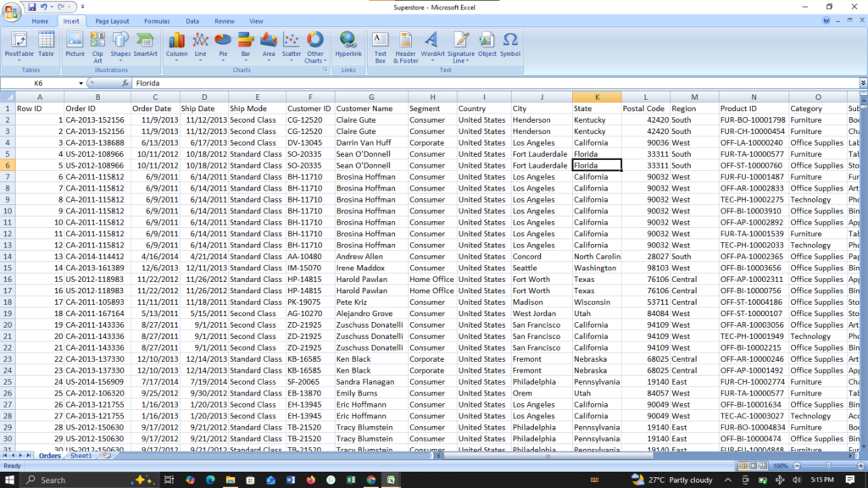Screen dimensions: 868x488
Task: Click the Insert Function fx button
Action: click(125, 83)
